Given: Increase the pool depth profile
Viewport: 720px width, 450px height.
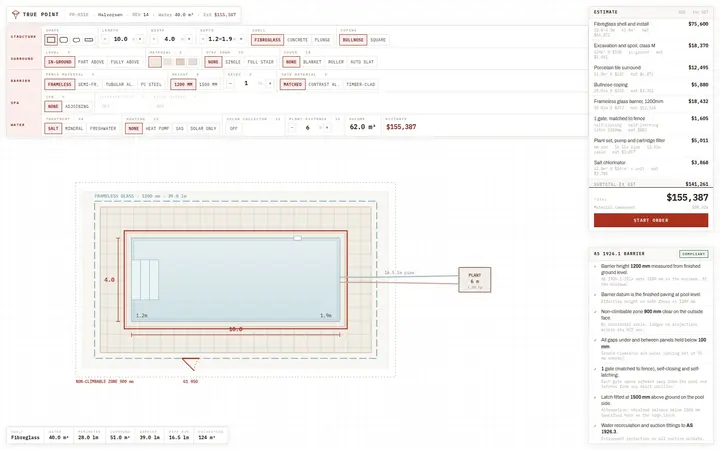Looking at the screenshot, I should coord(241,39).
